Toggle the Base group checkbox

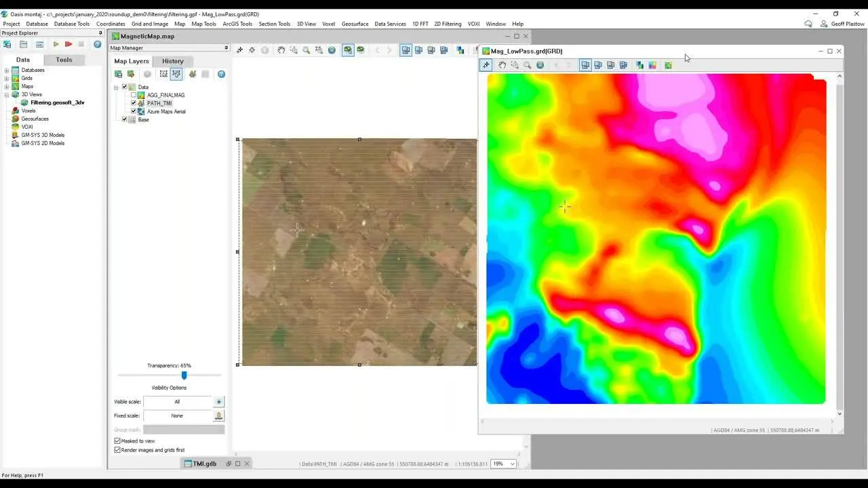coord(124,119)
